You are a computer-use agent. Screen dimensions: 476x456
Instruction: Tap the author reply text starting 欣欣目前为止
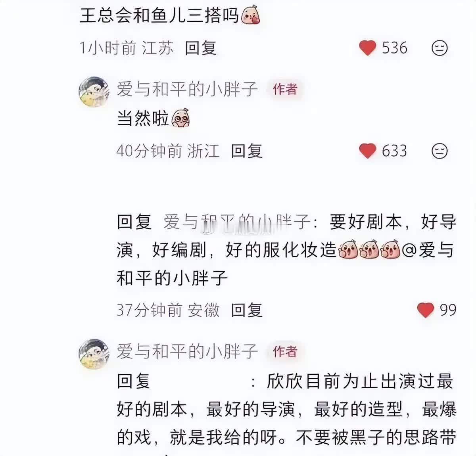point(286,410)
